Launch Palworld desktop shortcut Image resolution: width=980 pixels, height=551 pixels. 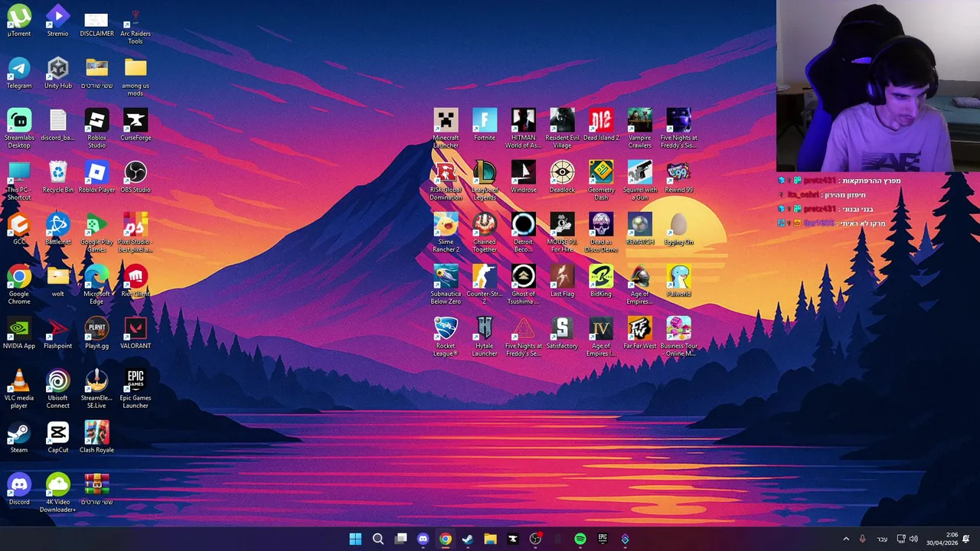tap(678, 281)
